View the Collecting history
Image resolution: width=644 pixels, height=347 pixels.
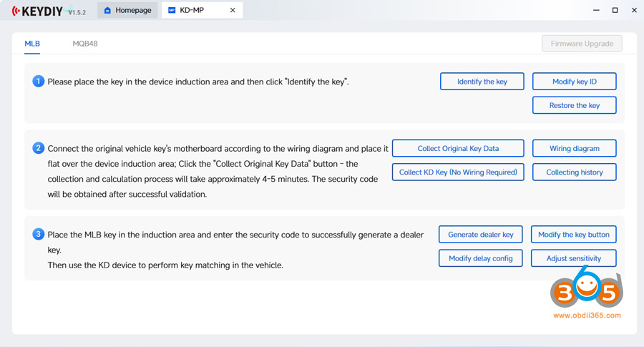tap(574, 172)
